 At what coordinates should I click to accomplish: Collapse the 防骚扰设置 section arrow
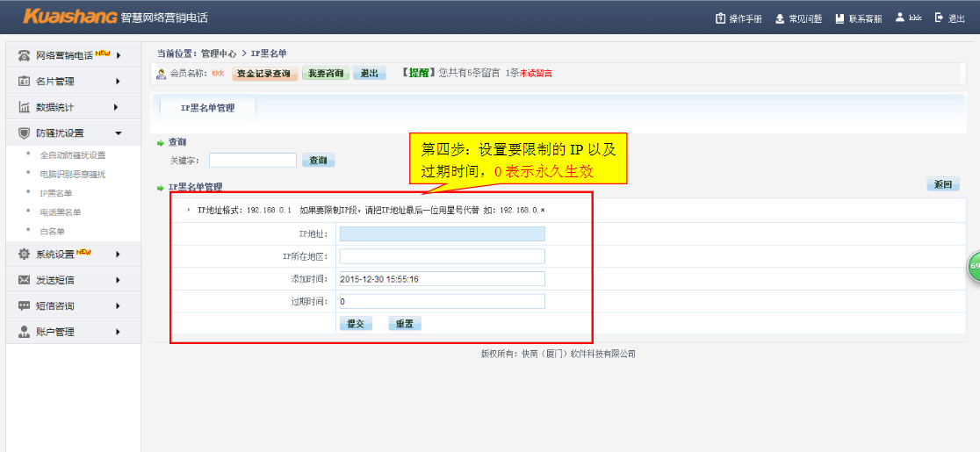pos(118,133)
